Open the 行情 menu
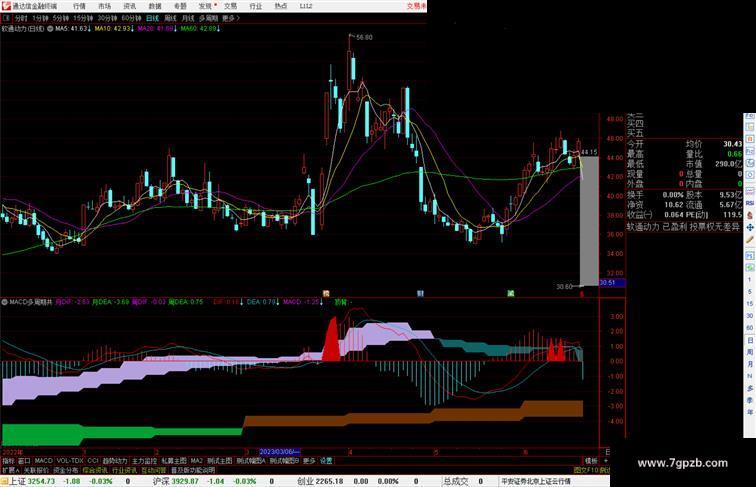 tap(79, 6)
